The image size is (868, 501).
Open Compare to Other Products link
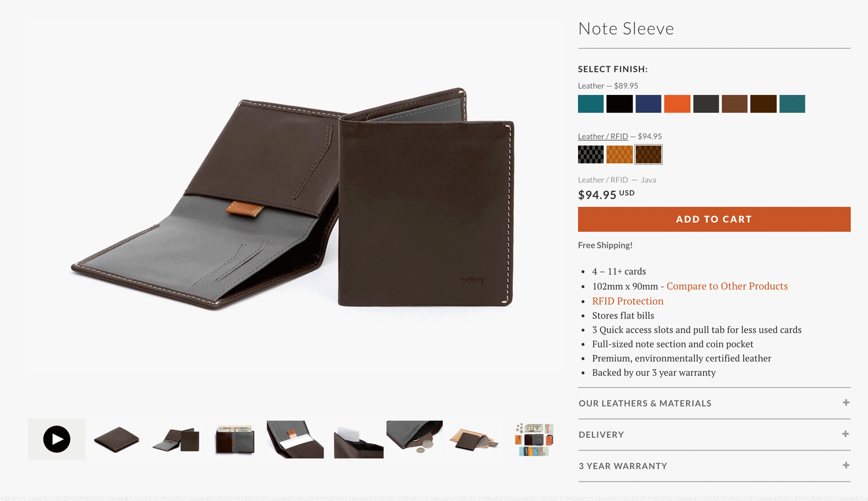(x=727, y=286)
